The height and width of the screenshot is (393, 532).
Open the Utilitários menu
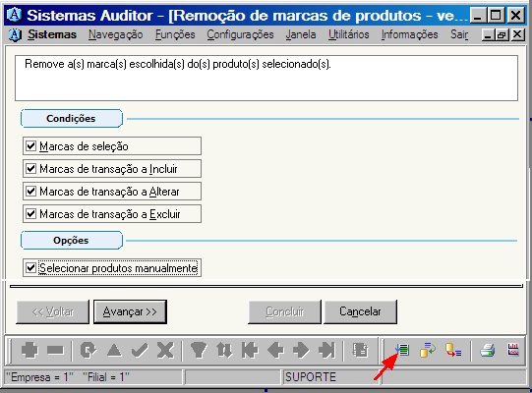pos(348,34)
